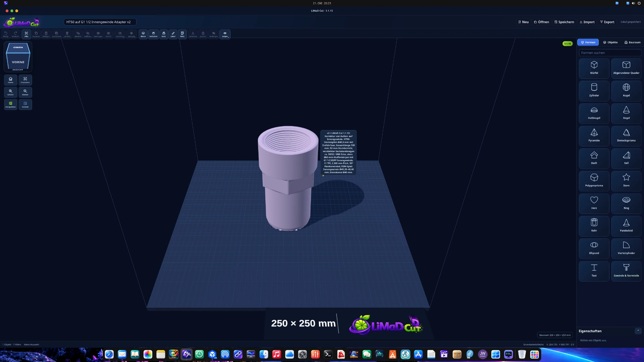
Task: Click the Import button
Action: tap(587, 22)
